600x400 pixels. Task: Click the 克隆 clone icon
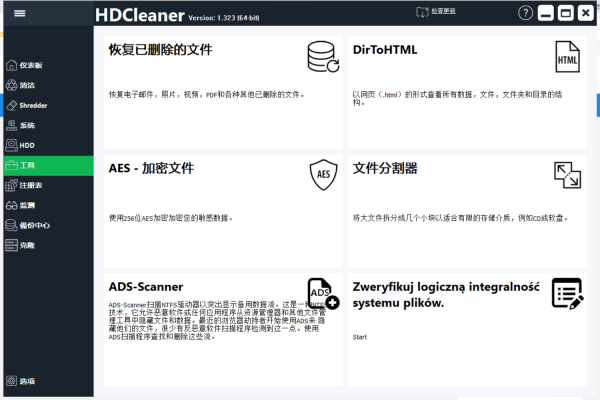pyautogui.click(x=11, y=245)
